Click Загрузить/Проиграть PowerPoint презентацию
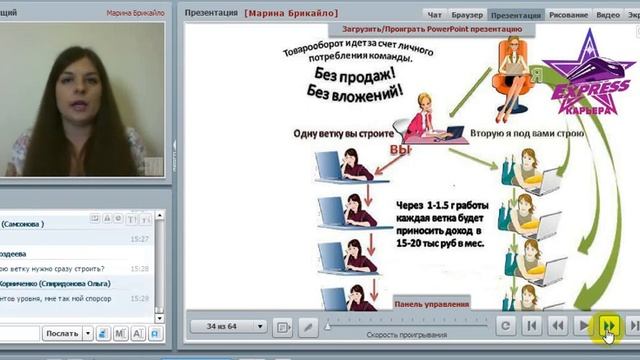 (x=432, y=29)
